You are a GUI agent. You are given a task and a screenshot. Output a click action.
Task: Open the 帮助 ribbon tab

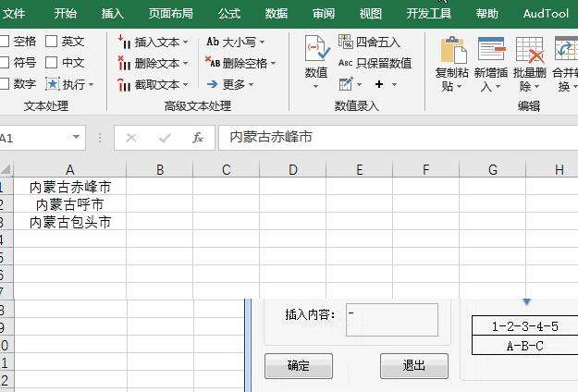tap(486, 14)
